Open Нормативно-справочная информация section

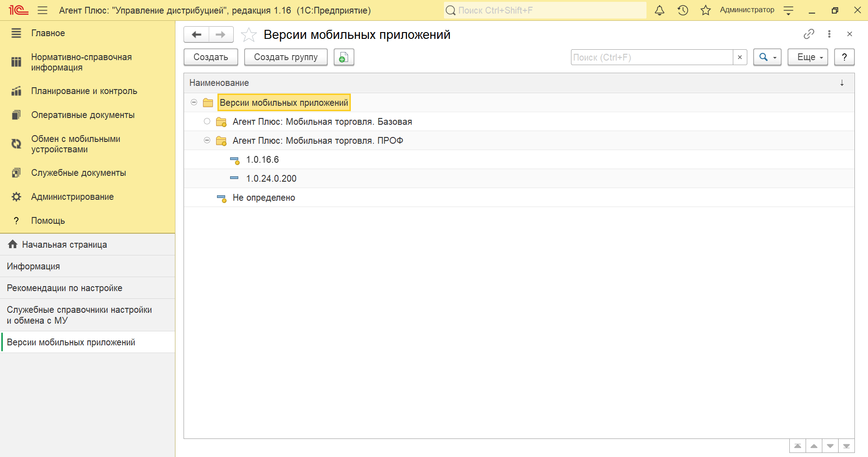[x=88, y=62]
